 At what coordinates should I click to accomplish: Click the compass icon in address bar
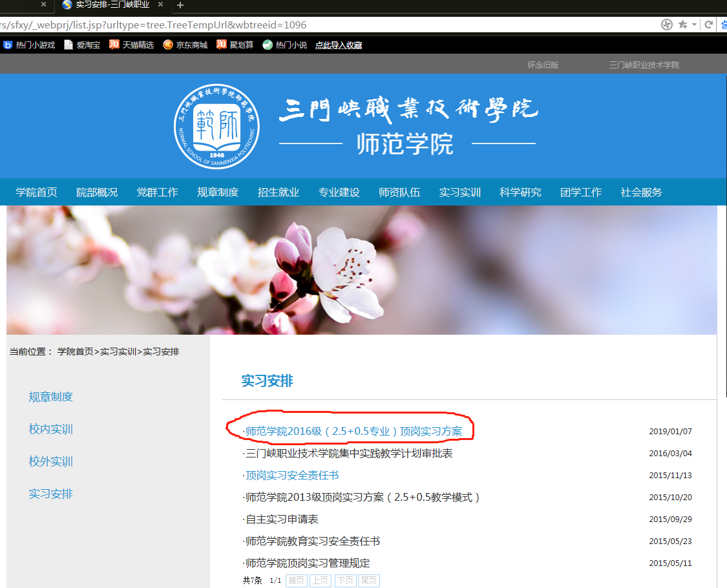667,25
